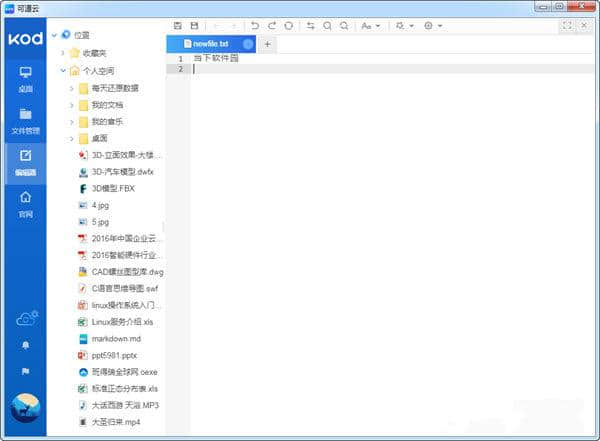Screen dimensions: 600x441
Task: Toggle fullscreen mode for the editor
Action: [x=567, y=25]
